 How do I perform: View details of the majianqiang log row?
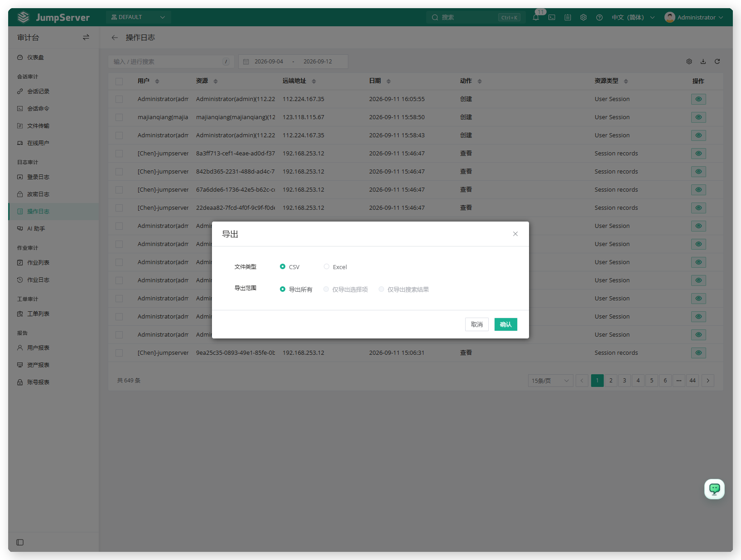tap(698, 117)
